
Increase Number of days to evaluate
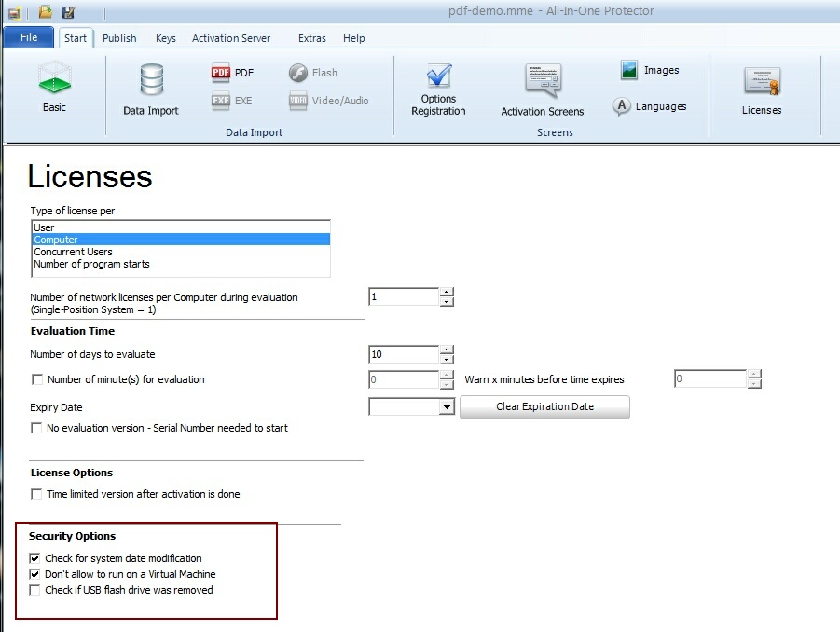(447, 350)
